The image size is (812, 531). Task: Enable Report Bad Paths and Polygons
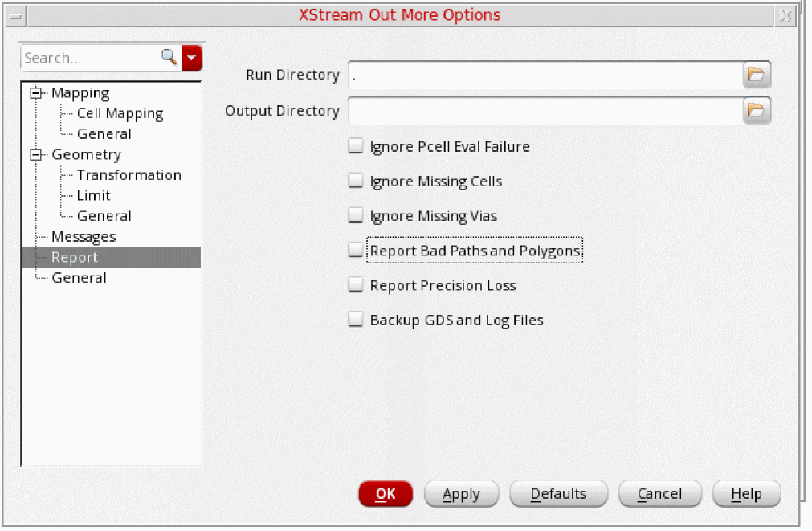[x=356, y=251]
